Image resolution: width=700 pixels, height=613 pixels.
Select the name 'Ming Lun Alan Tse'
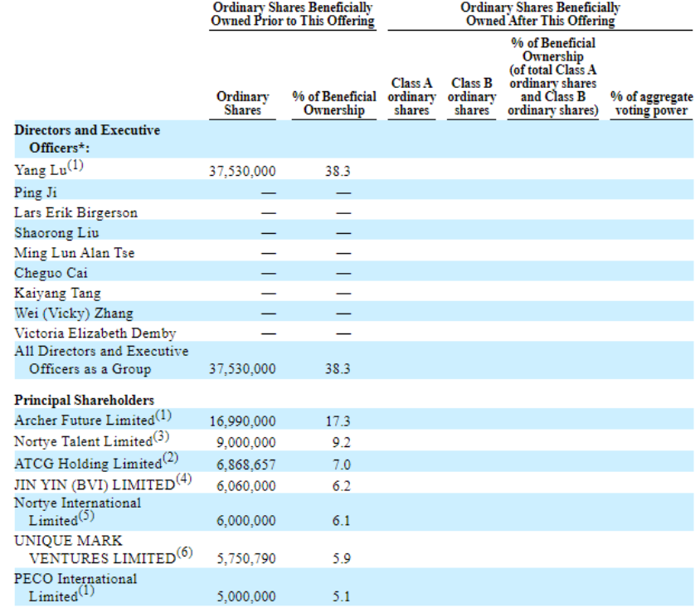click(74, 253)
